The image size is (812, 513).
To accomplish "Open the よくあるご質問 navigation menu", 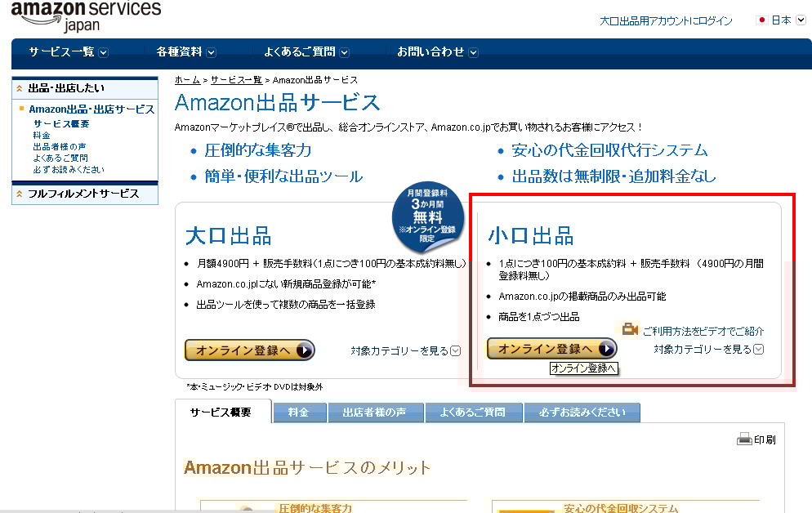I will (x=306, y=51).
